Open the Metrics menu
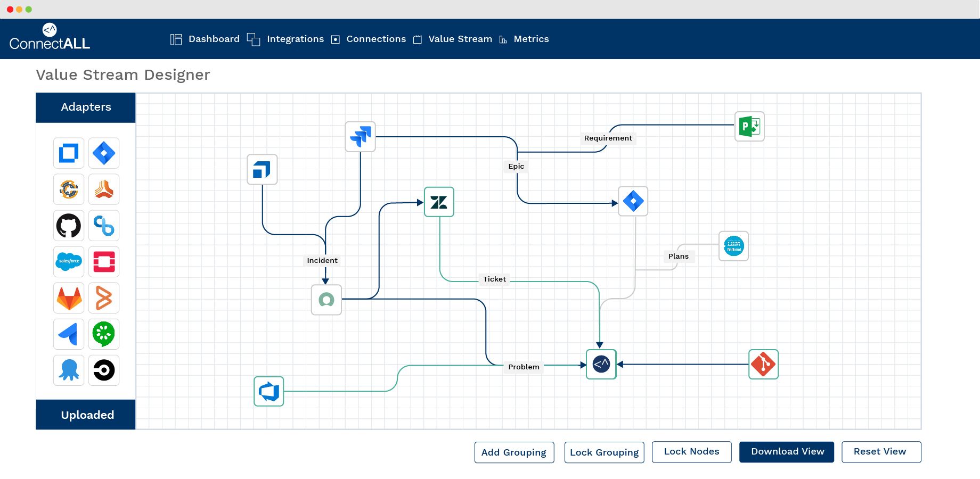The width and height of the screenshot is (980, 479). tap(524, 39)
